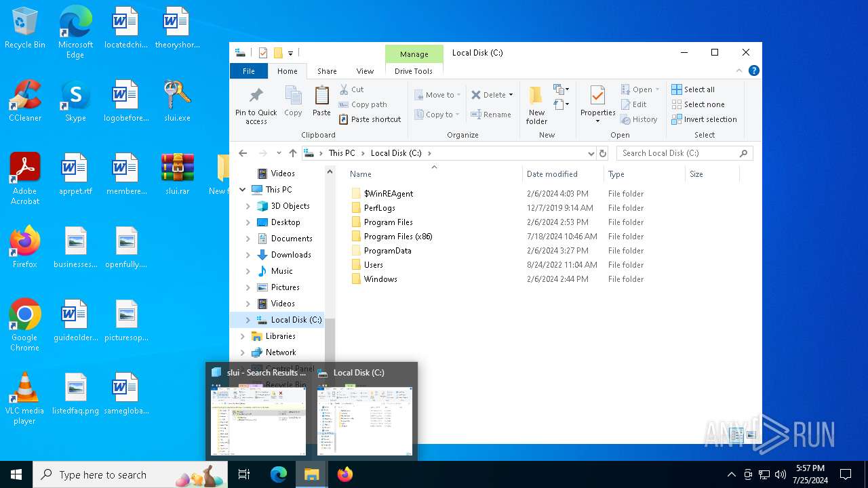Expand the Open button dropdown

pos(657,89)
